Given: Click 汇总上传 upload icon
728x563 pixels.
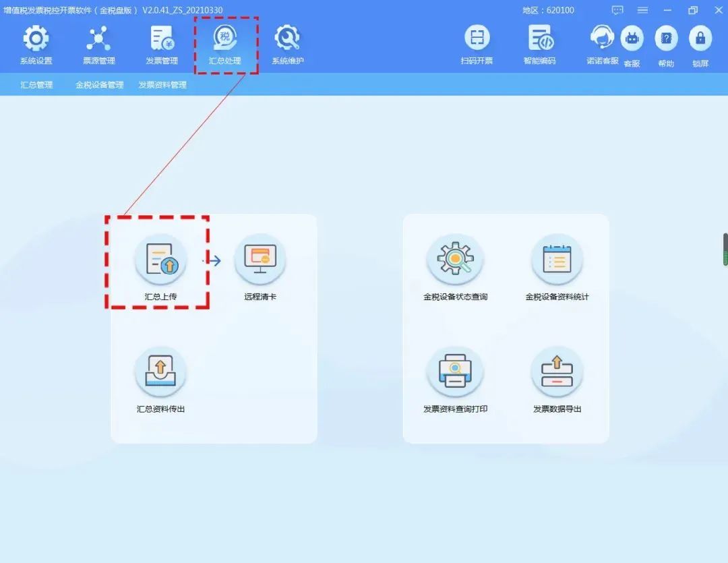Looking at the screenshot, I should pos(160,259).
